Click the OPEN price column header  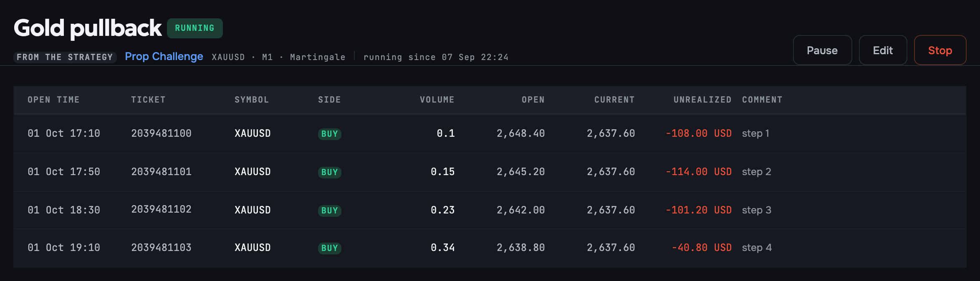coord(533,100)
